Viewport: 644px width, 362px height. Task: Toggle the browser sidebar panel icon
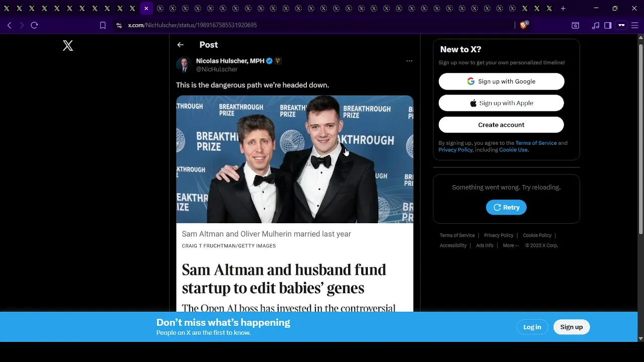(608, 25)
